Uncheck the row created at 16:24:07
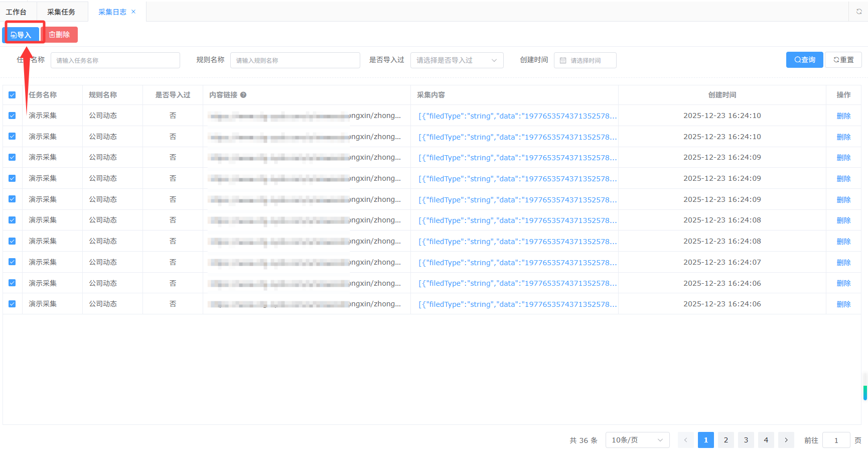 [12, 262]
